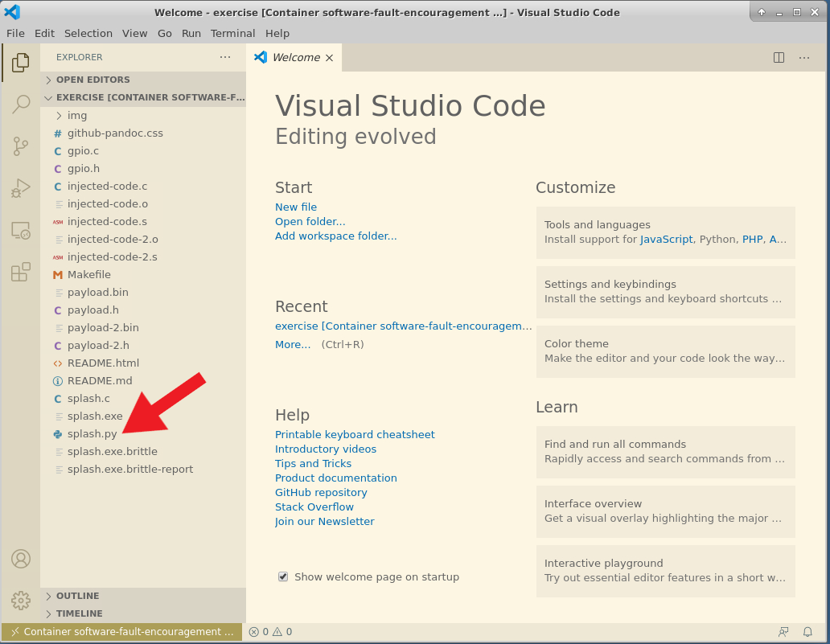Expand the Open Editors section

point(143,80)
